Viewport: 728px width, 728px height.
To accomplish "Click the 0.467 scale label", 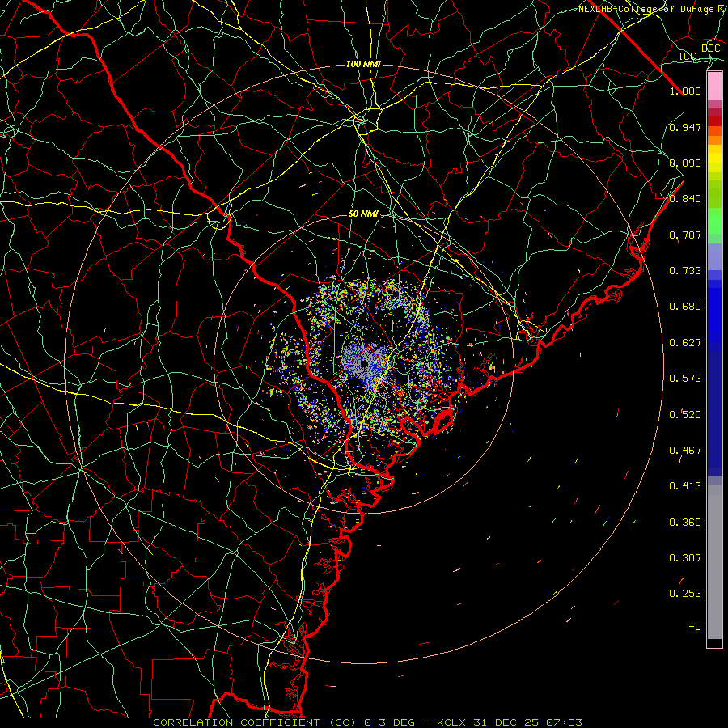I will pyautogui.click(x=685, y=451).
